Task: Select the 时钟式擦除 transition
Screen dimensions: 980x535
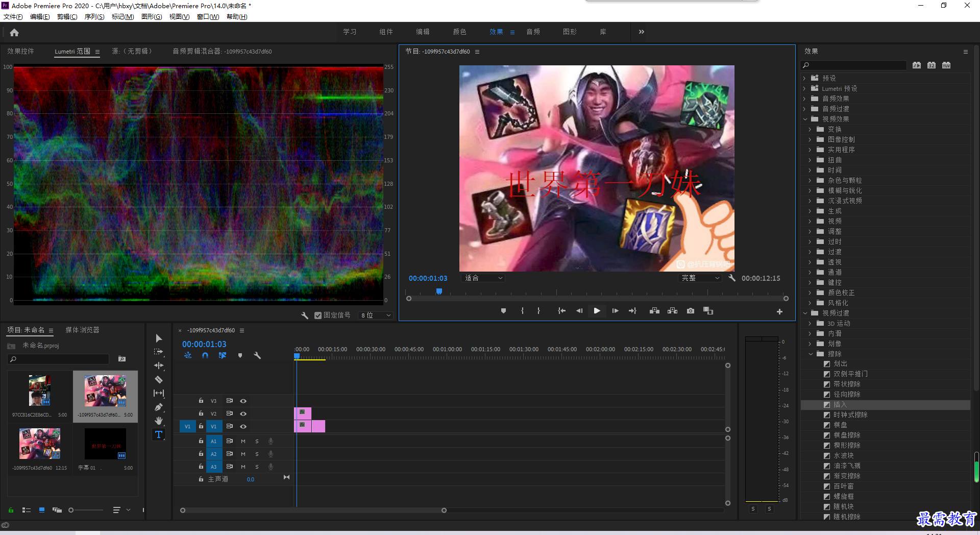Action: tap(850, 415)
